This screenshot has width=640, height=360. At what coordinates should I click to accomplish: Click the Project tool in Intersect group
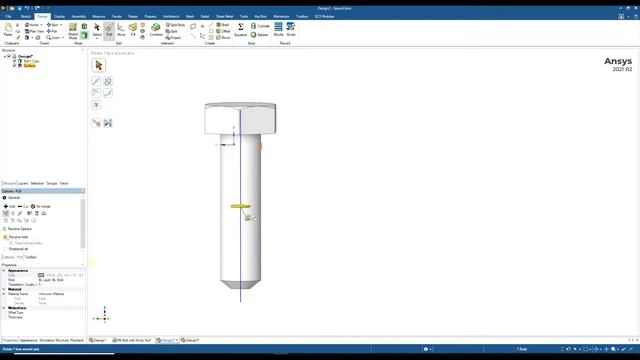click(x=173, y=38)
